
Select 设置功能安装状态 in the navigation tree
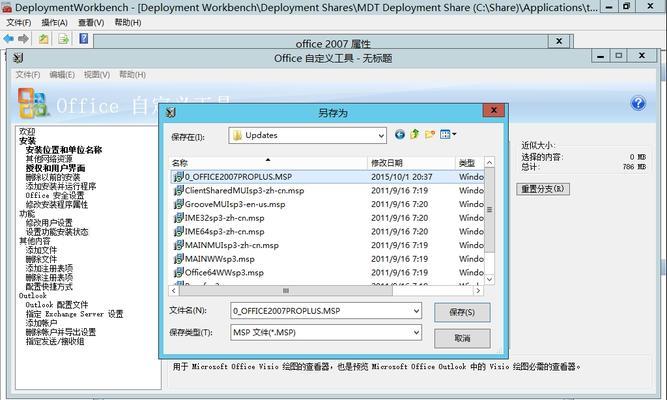pyautogui.click(x=57, y=232)
